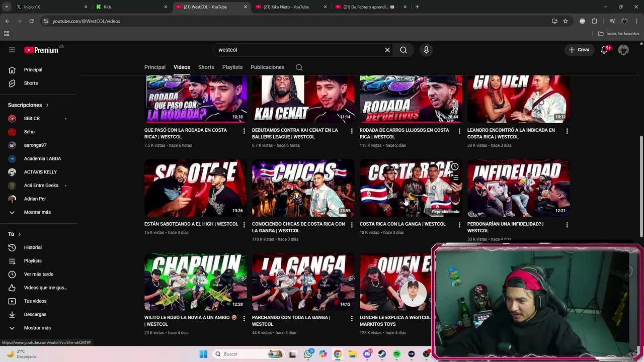The image size is (644, 362).
Task: Open the Windows Start menu
Action: point(203,354)
